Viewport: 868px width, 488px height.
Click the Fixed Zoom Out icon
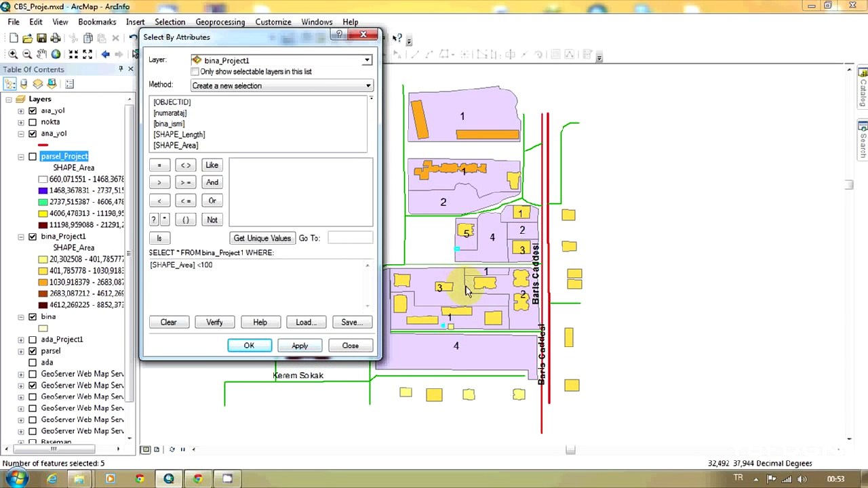(87, 54)
